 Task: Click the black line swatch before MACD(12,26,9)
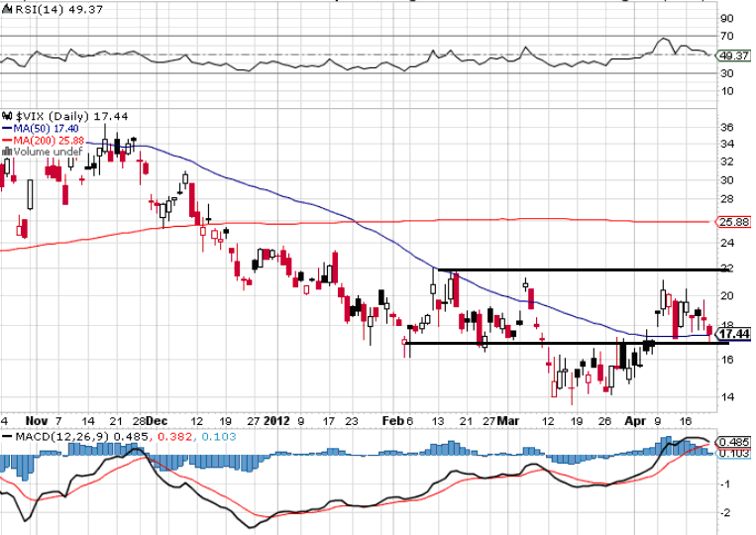click(x=7, y=437)
